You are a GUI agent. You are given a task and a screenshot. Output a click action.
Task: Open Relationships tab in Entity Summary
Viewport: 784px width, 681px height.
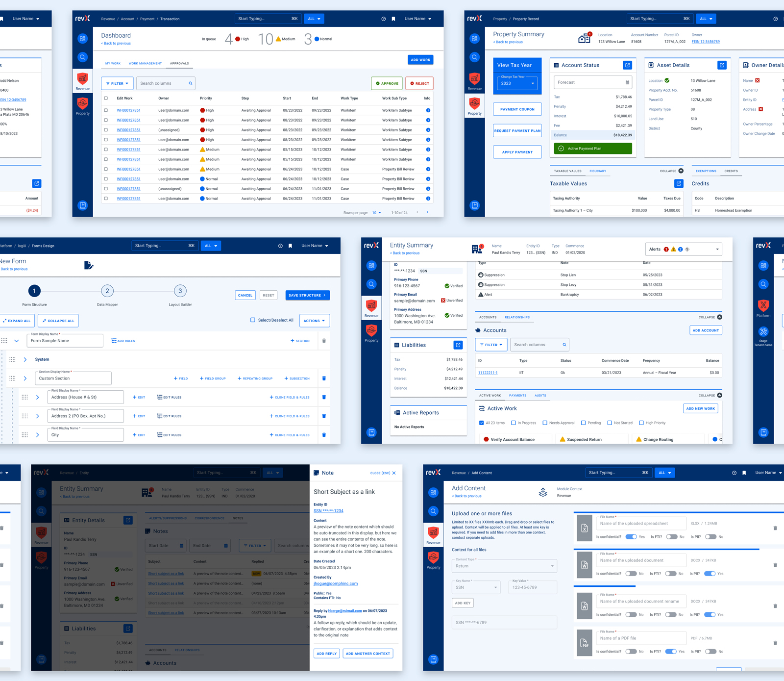coord(517,317)
